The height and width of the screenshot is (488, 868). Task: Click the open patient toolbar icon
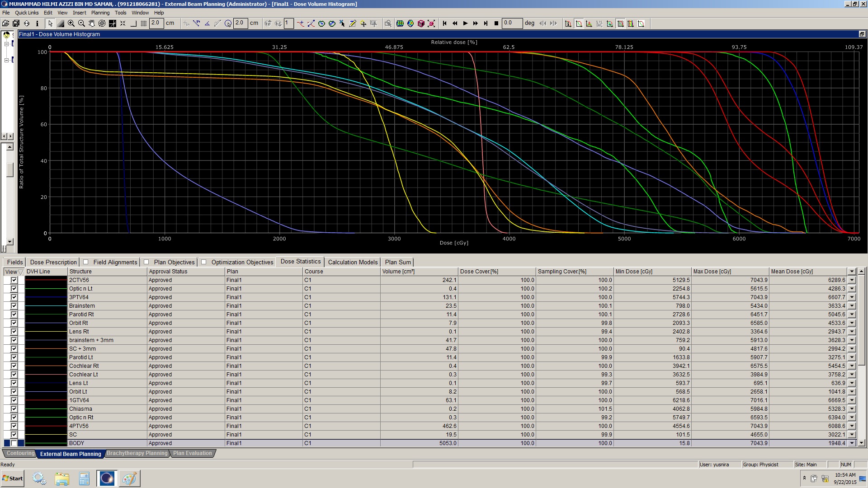coord(5,23)
